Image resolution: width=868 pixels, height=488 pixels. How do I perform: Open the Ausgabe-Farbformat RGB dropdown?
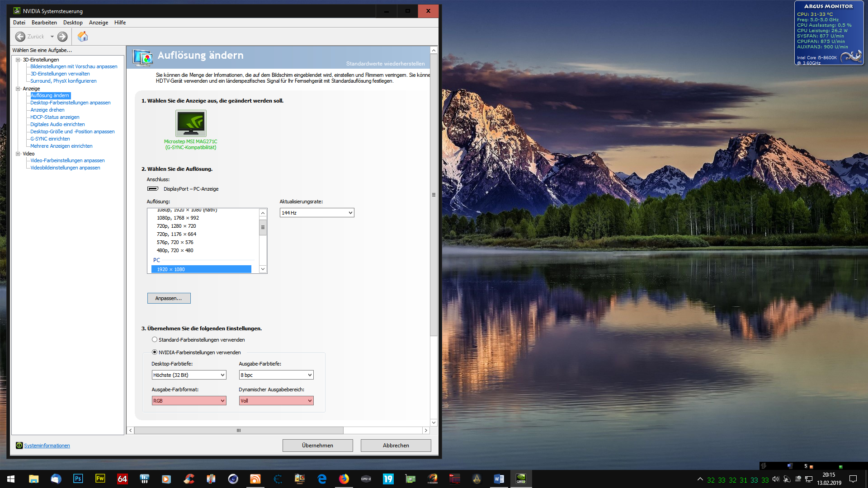[189, 401]
